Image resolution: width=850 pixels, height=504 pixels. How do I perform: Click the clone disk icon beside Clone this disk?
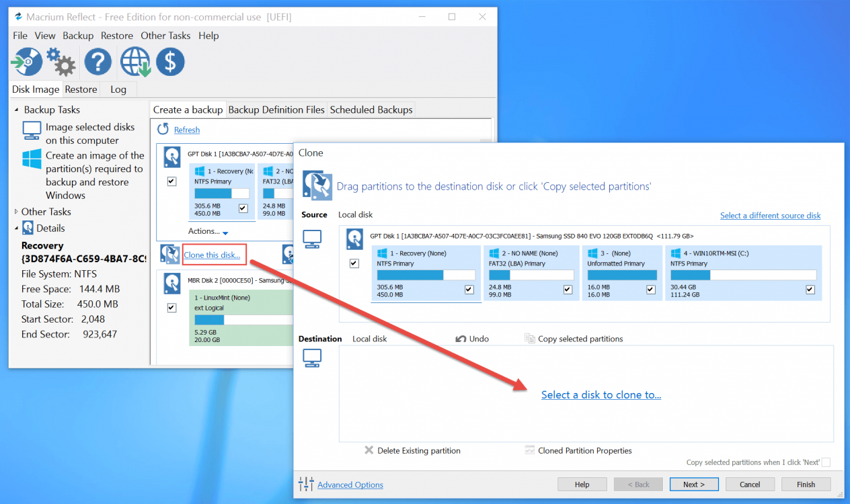click(x=169, y=254)
